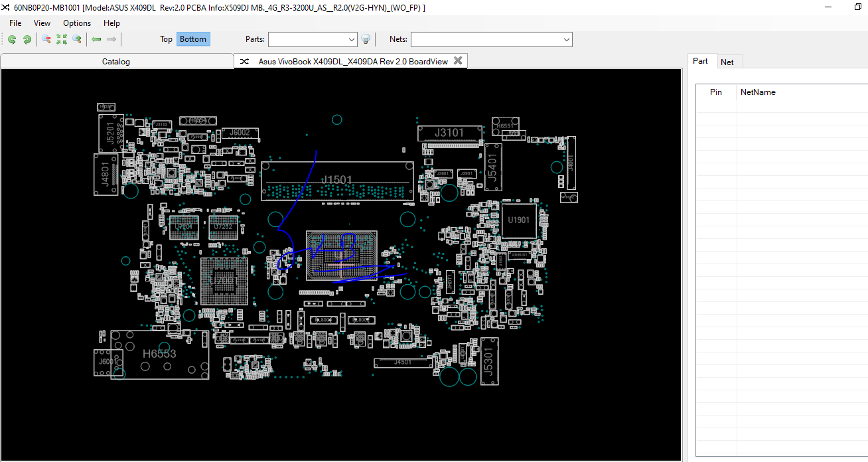
Task: Select the J5401 connector
Action: tap(492, 166)
